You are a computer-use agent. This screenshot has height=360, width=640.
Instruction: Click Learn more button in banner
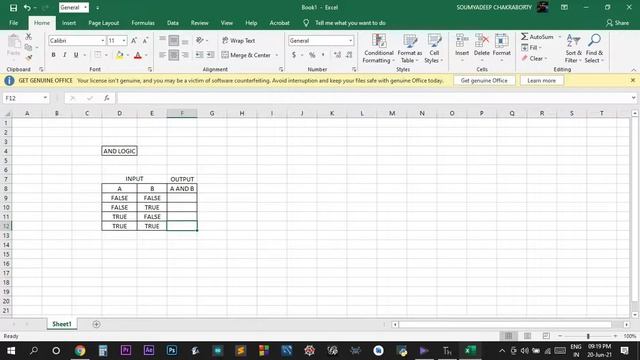[542, 80]
